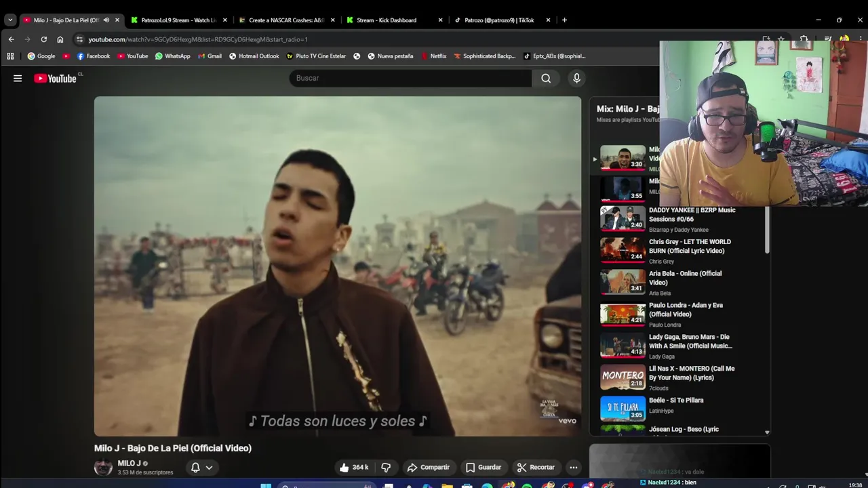Open the YouTube hamburger guide menu
The height and width of the screenshot is (488, 868).
pyautogui.click(x=18, y=78)
